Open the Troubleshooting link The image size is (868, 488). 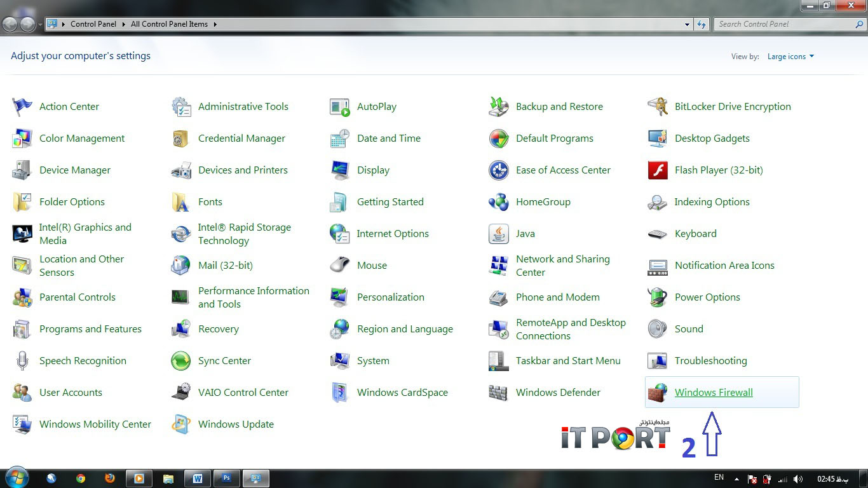point(710,361)
